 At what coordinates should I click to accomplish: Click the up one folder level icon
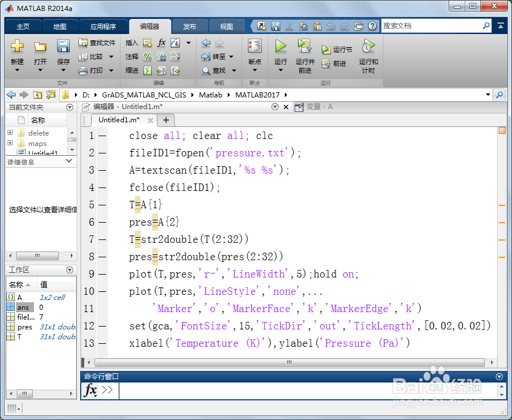[37, 95]
